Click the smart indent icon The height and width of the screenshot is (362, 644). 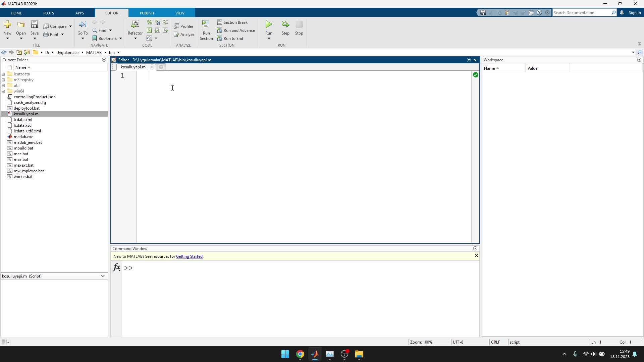click(149, 31)
